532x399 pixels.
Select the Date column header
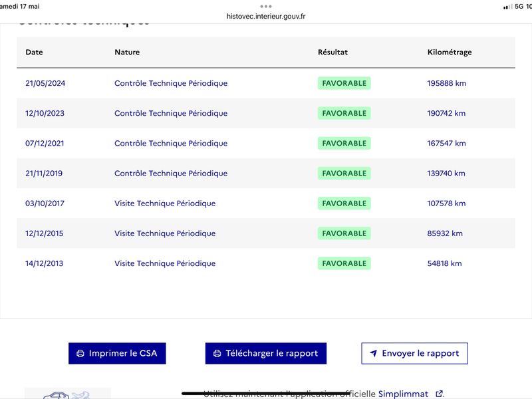35,53
